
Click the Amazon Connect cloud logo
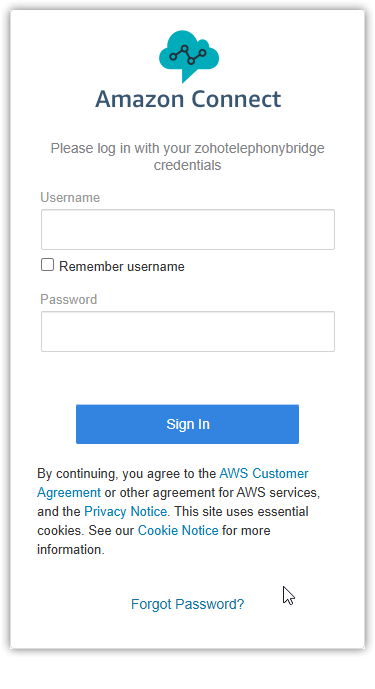[189, 56]
